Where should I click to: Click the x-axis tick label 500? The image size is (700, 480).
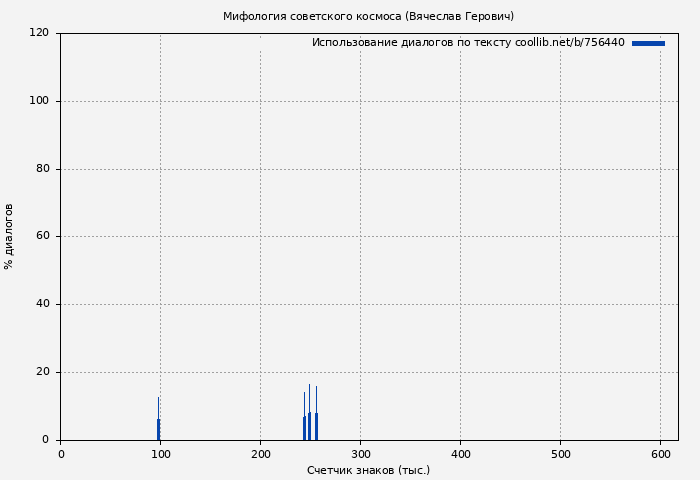[560, 454]
